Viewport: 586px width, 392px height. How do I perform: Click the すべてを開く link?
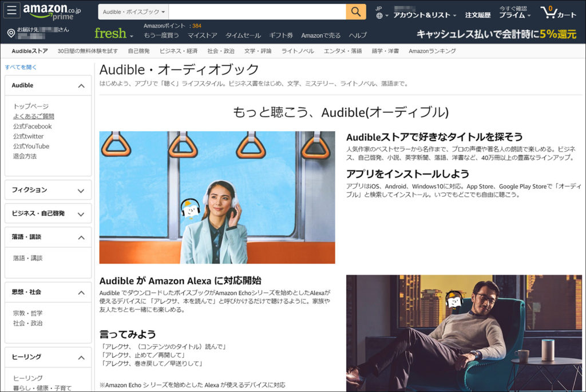point(21,68)
